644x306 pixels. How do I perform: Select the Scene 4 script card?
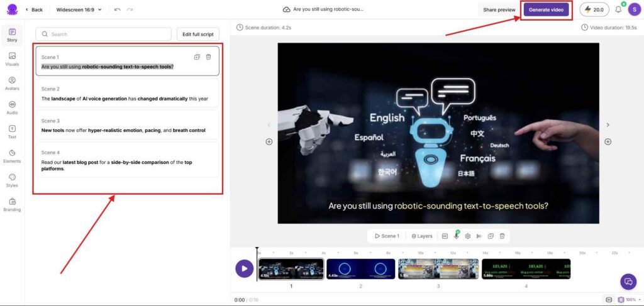127,160
